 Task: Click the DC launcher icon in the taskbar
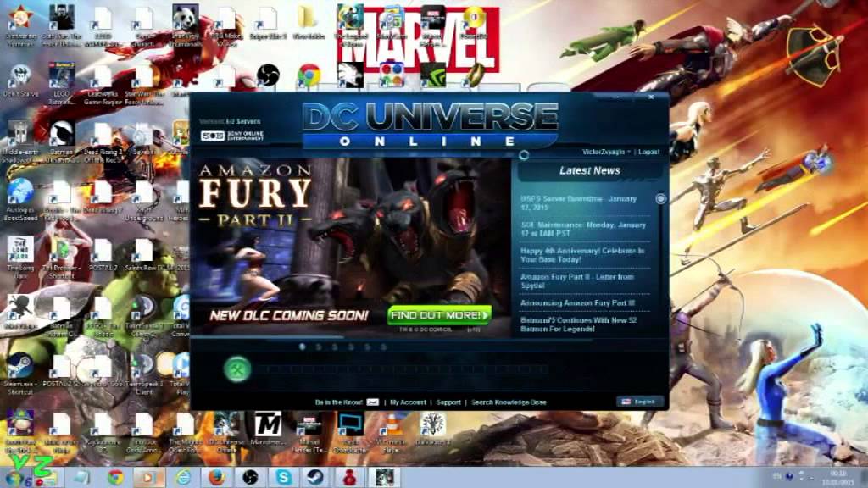pos(385,477)
